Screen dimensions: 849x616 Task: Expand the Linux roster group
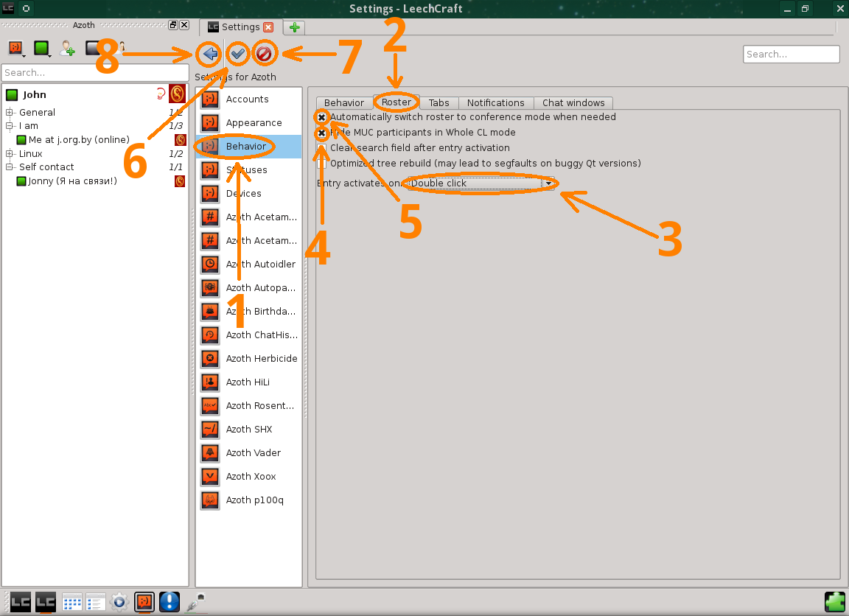pyautogui.click(x=9, y=154)
